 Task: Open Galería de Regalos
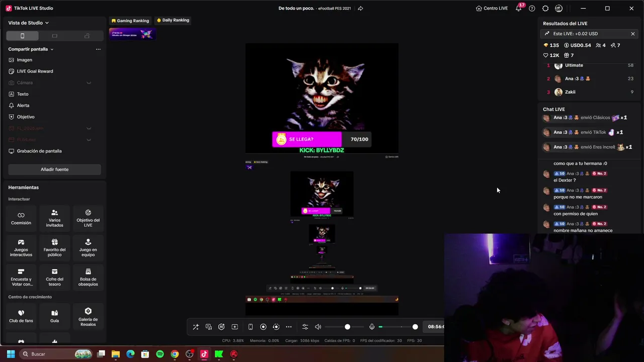click(x=88, y=317)
